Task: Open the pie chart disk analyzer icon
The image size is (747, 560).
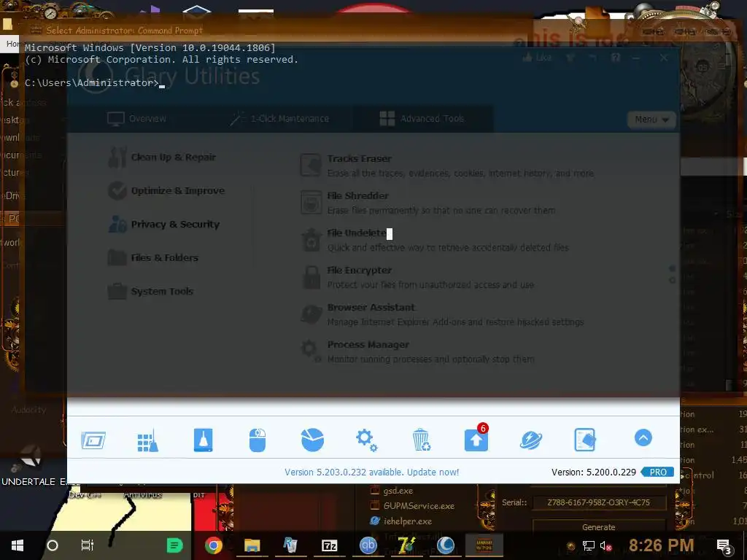Action: click(x=312, y=440)
